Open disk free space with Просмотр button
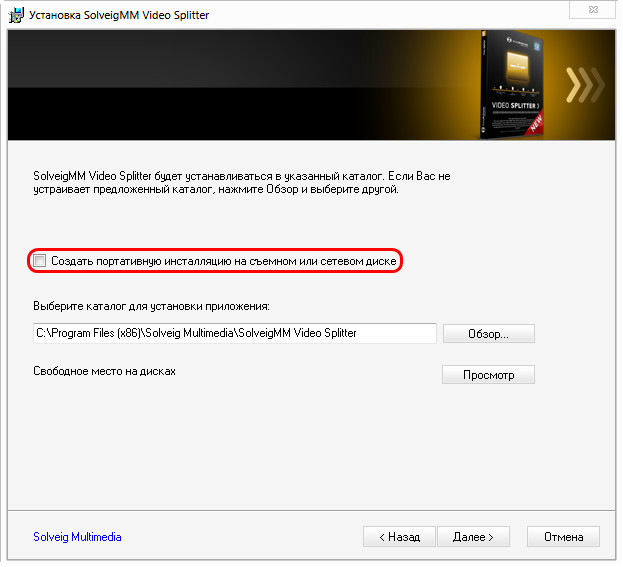 click(488, 375)
